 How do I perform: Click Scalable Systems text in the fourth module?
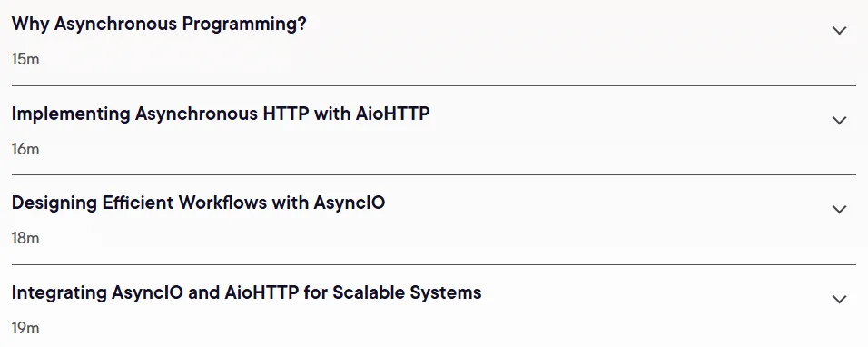pyautogui.click(x=407, y=292)
